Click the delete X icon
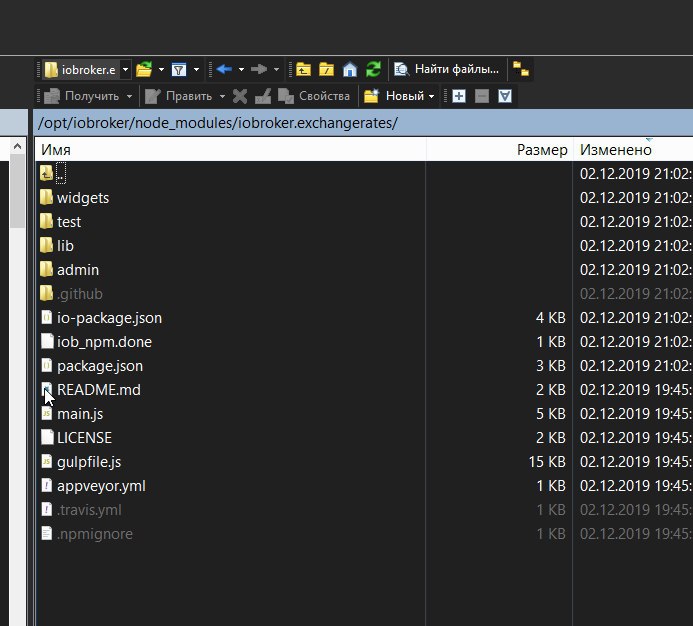 pos(240,96)
